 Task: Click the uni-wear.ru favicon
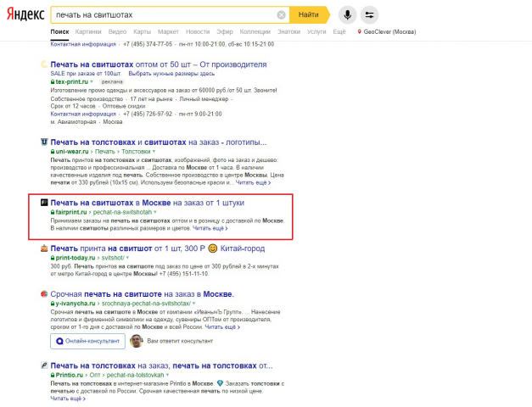(44, 142)
